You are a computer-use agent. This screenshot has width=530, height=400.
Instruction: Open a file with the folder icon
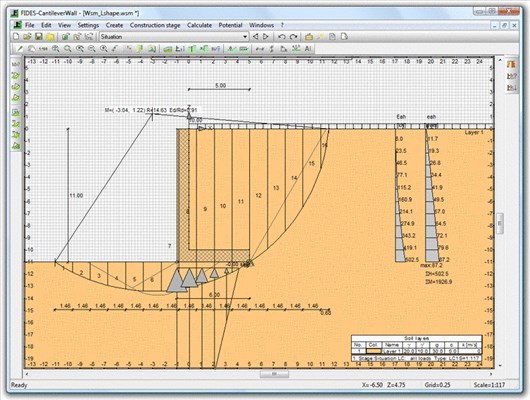tap(27, 37)
